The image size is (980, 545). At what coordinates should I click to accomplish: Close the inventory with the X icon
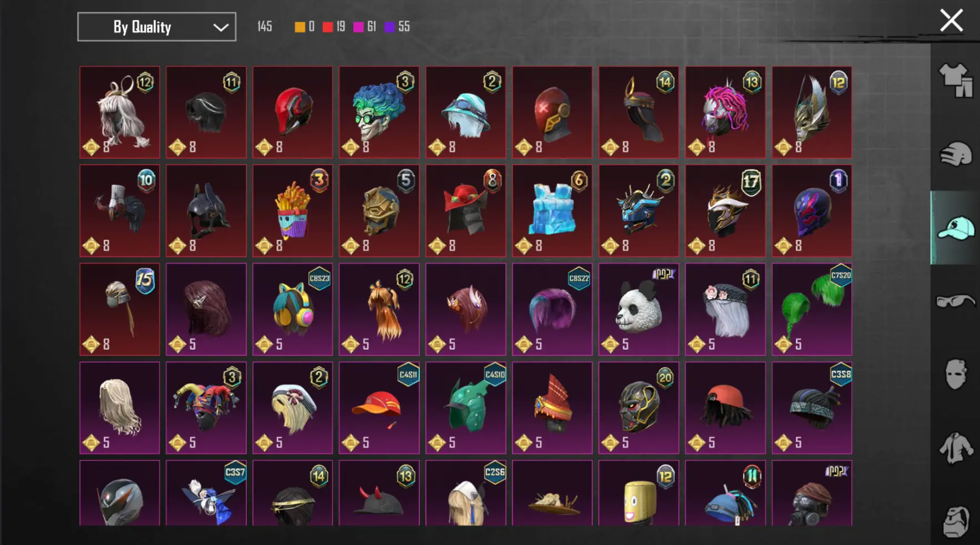(951, 21)
